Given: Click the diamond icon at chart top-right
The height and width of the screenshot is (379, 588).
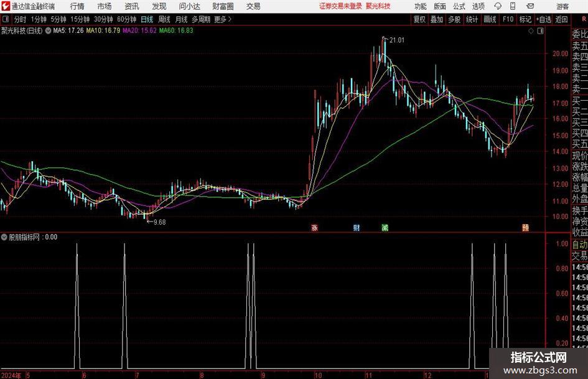Looking at the screenshot, I should click(531, 31).
